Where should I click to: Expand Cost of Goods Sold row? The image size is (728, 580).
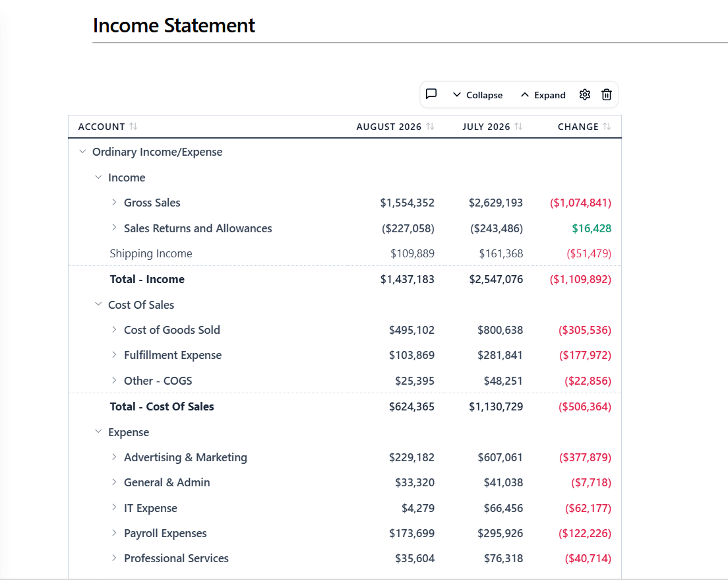point(114,329)
